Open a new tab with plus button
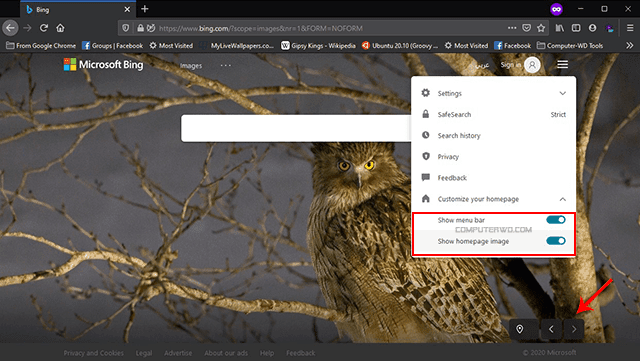This screenshot has width=640, height=361. [144, 9]
